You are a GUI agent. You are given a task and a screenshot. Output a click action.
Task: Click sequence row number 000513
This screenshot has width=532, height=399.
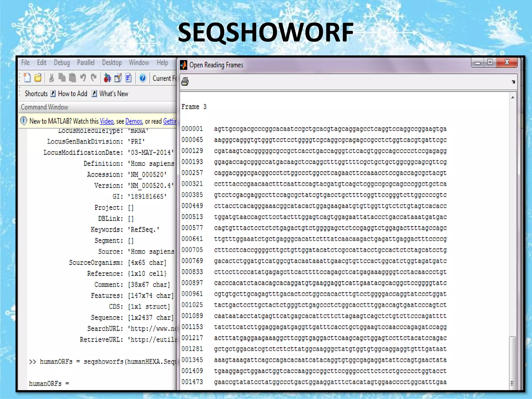pyautogui.click(x=192, y=217)
